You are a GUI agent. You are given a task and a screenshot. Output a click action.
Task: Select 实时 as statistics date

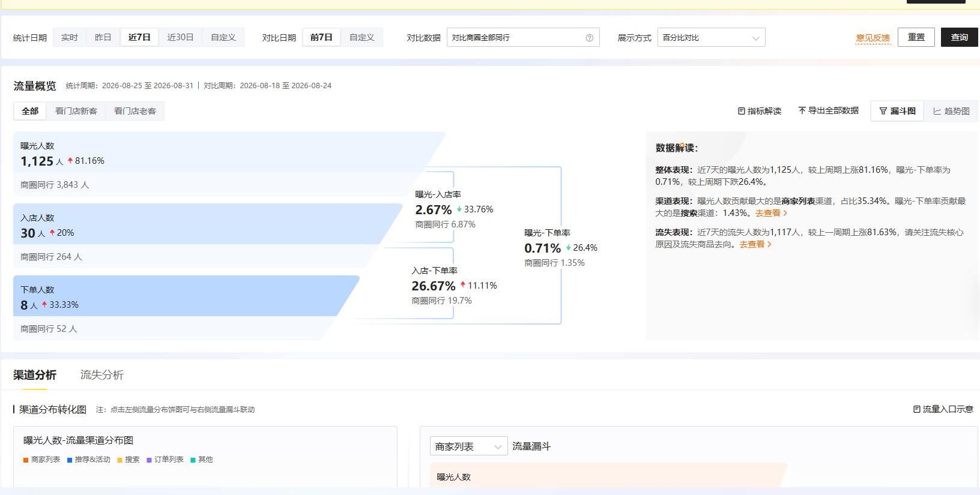coord(70,37)
